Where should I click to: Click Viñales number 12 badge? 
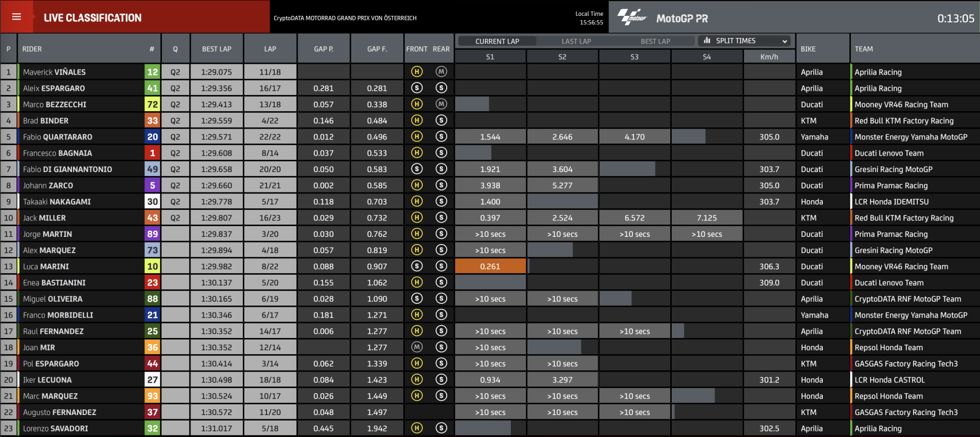tap(152, 72)
